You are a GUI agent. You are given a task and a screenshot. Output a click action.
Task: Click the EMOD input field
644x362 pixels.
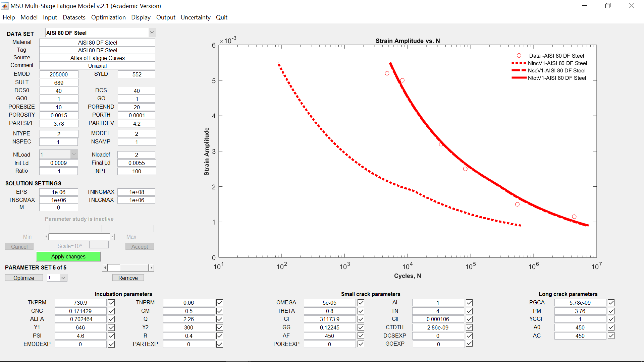pos(59,74)
